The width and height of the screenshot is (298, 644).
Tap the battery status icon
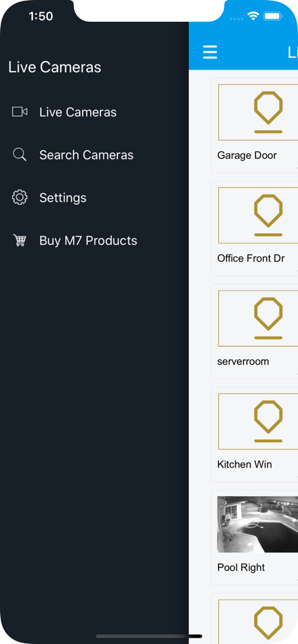(272, 16)
